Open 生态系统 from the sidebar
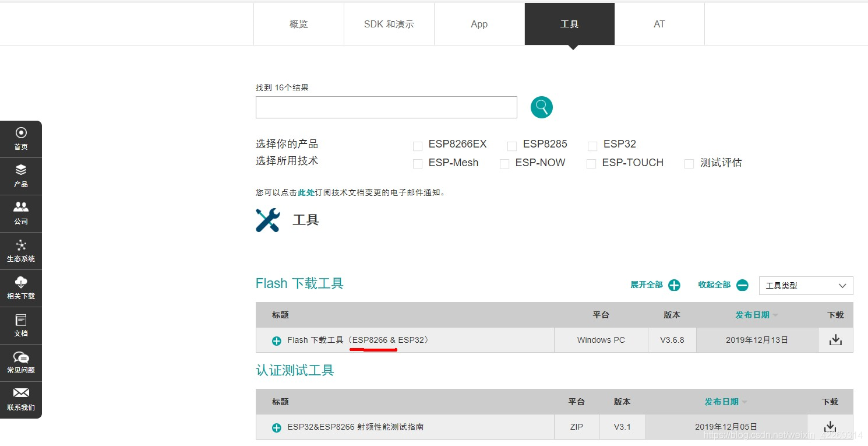This screenshot has width=868, height=446. click(x=21, y=251)
